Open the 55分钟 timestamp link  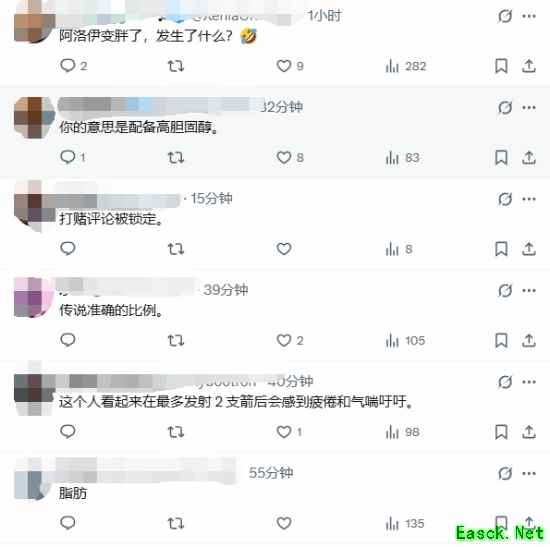tap(271, 473)
